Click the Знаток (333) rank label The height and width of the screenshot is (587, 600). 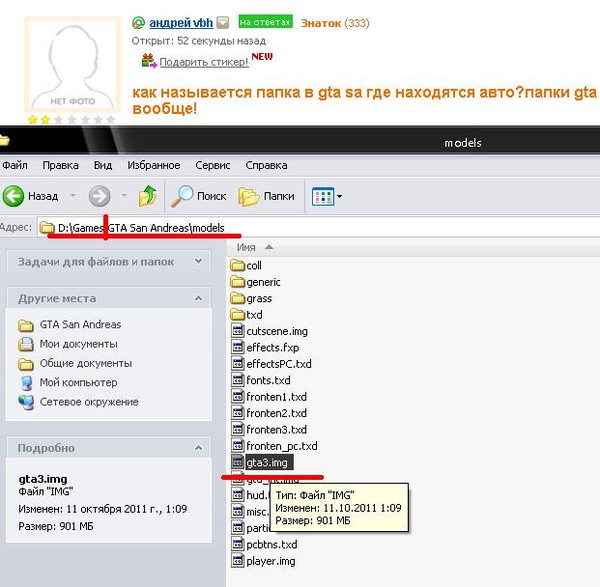click(335, 23)
